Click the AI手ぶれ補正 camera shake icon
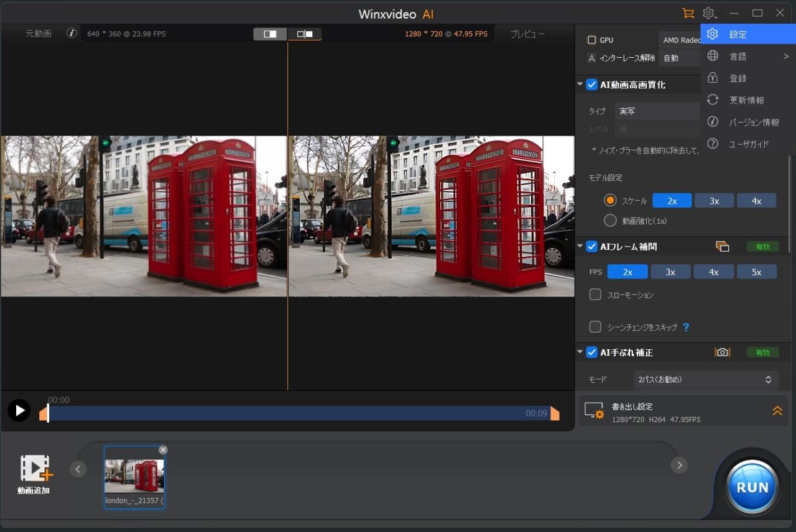 click(722, 352)
